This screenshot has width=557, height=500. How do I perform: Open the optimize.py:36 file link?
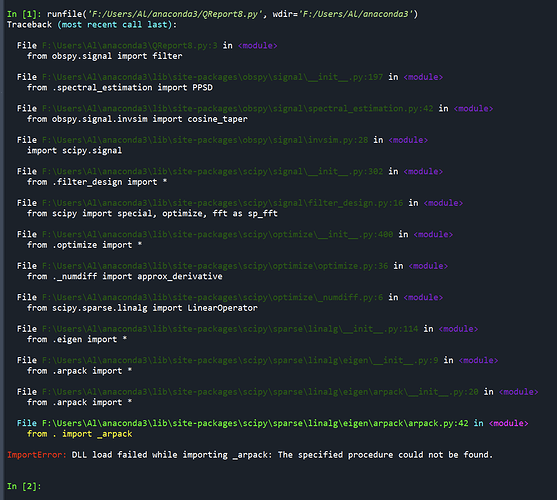215,266
